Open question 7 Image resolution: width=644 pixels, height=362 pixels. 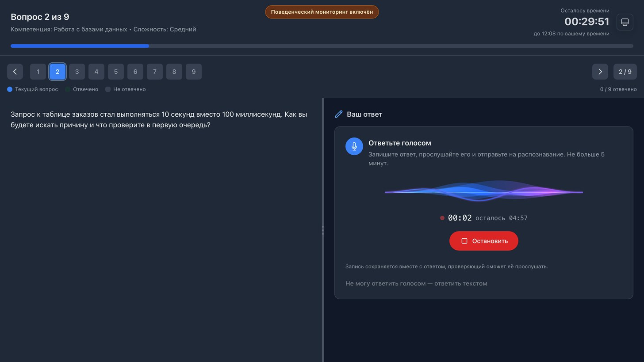pyautogui.click(x=155, y=72)
